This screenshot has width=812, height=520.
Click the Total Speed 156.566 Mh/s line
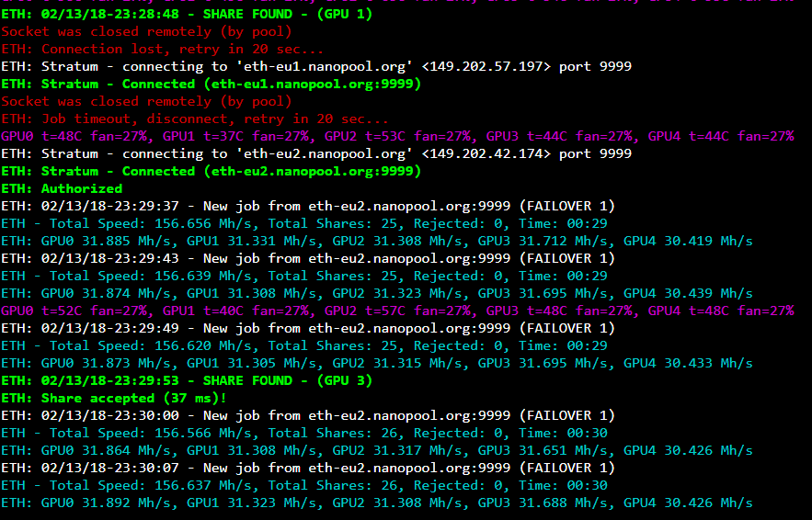point(304,433)
